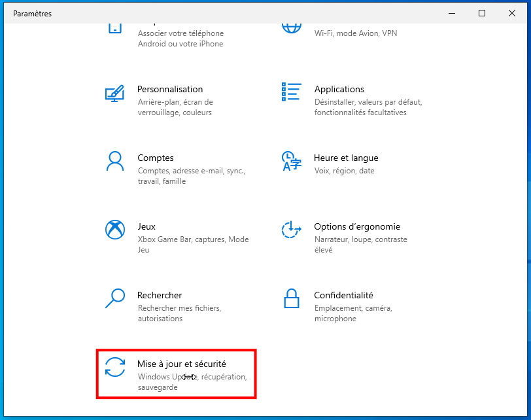Click the Heure et langue icon
Screen dimensions: 531x420
tap(291, 162)
